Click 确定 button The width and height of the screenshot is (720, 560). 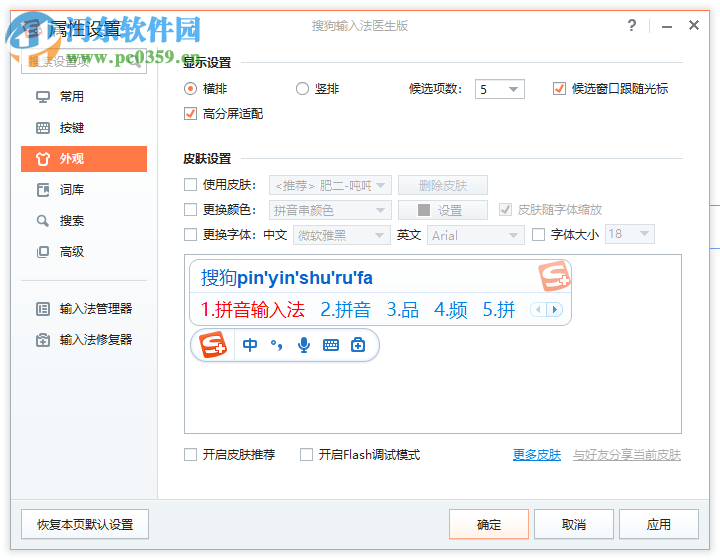pos(489,524)
